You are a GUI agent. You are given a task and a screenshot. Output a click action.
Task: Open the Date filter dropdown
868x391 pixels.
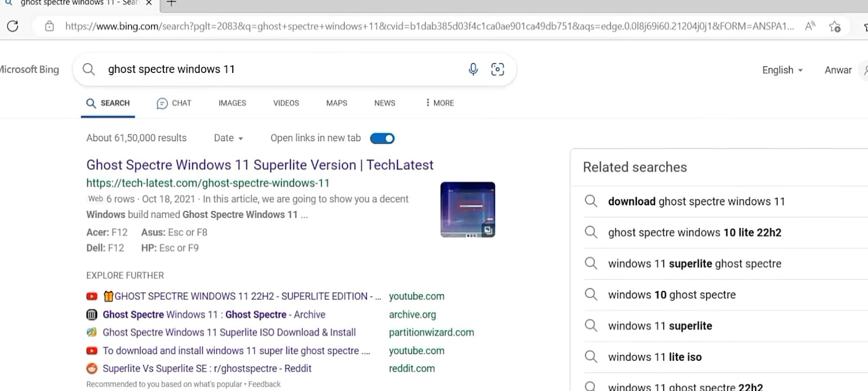pos(228,138)
